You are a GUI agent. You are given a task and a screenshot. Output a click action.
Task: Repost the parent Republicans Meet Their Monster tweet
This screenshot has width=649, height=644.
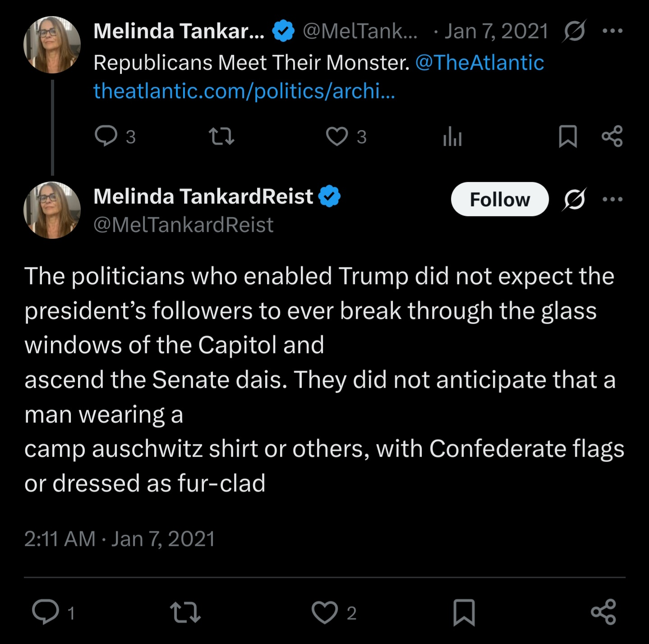coord(221,136)
